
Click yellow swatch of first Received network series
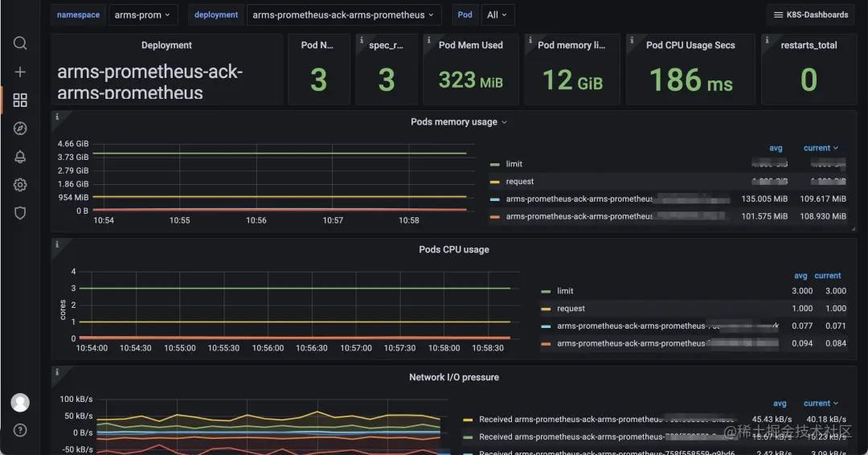point(468,420)
